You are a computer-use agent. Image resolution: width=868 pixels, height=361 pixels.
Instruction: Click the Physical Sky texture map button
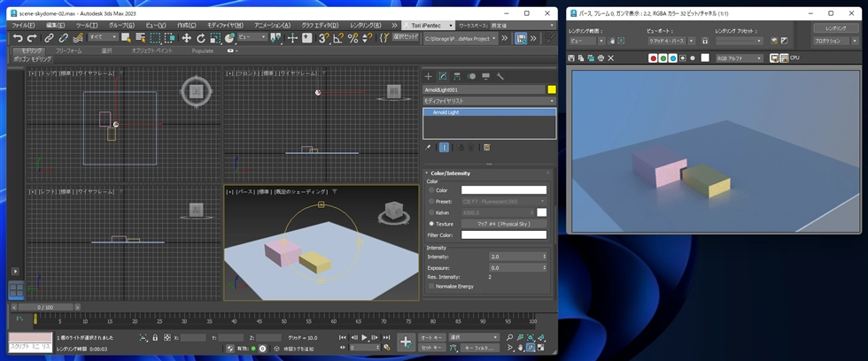click(x=504, y=224)
